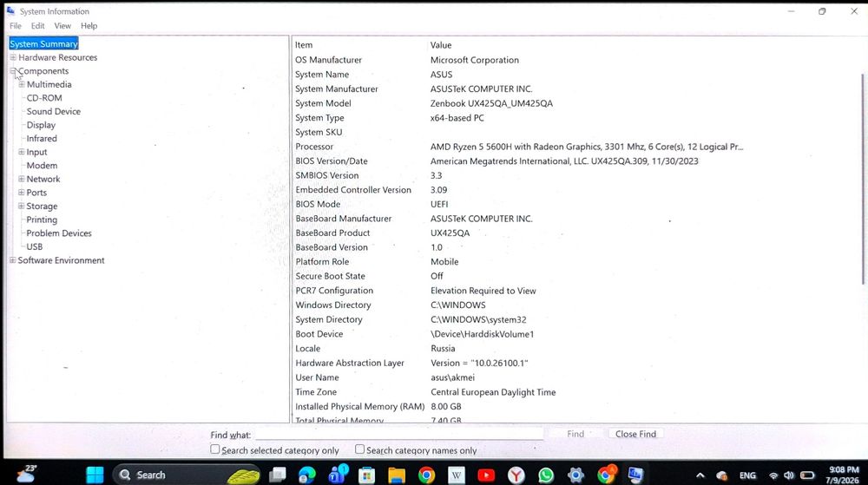Open Settings gear on the taskbar
The height and width of the screenshot is (485, 868).
(575, 475)
